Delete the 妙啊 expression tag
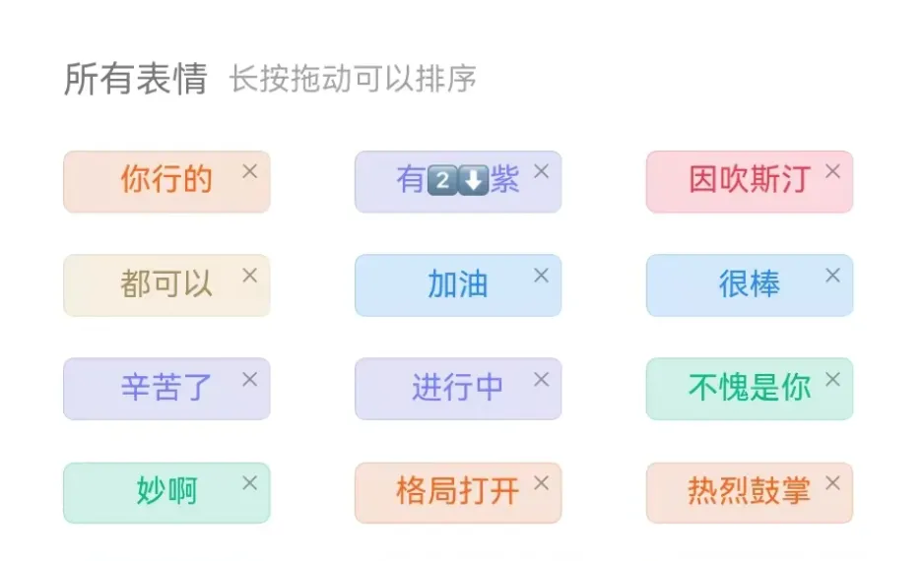924x561 pixels. tap(250, 483)
